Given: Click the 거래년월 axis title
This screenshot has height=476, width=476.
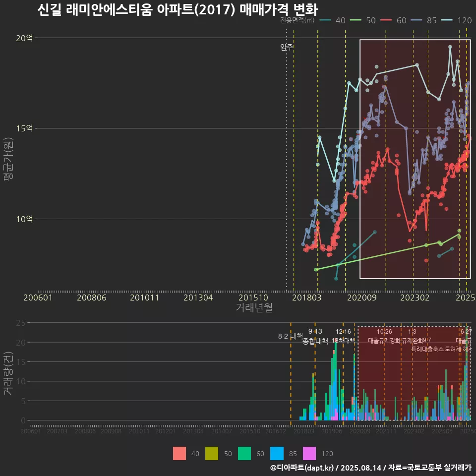Looking at the screenshot, I should click(254, 307).
